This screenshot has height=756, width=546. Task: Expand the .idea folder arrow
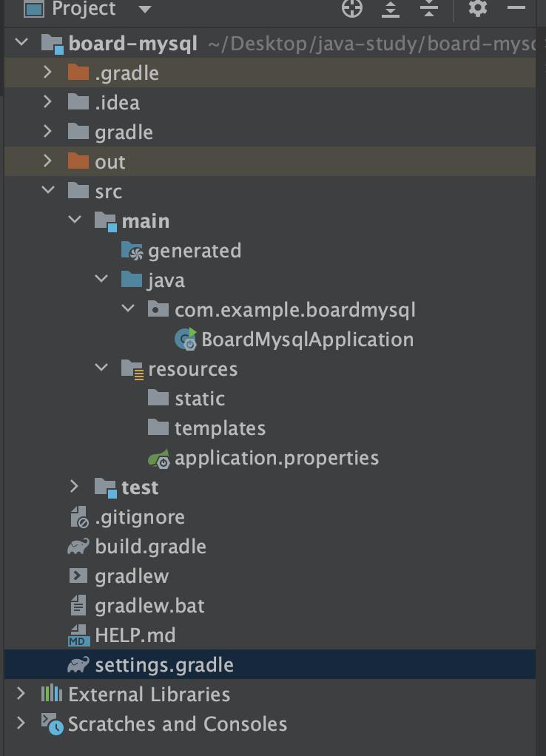click(47, 102)
